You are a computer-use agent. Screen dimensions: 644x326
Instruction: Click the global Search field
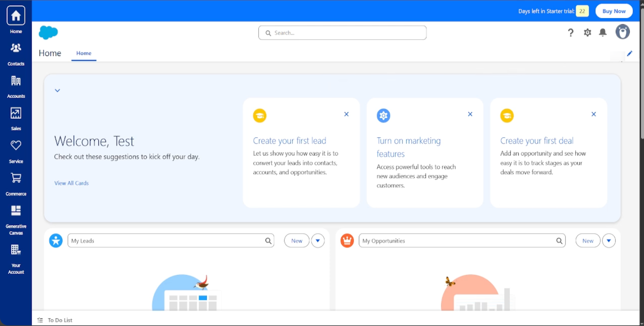coord(342,33)
